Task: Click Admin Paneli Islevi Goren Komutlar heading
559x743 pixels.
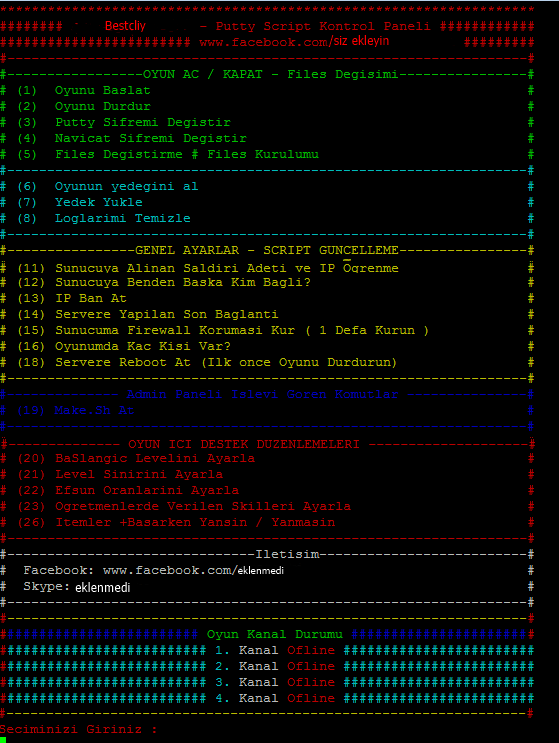Action: tap(262, 394)
